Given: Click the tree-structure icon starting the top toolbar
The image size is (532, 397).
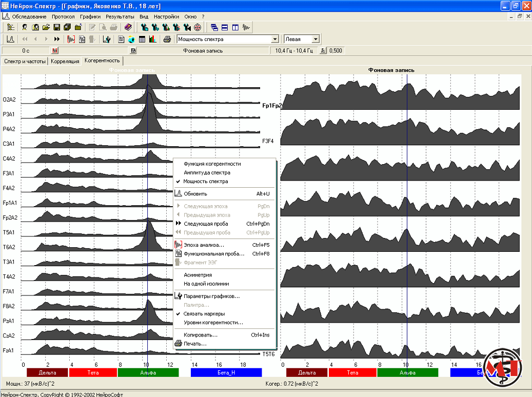Looking at the screenshot, I should pos(11,28).
